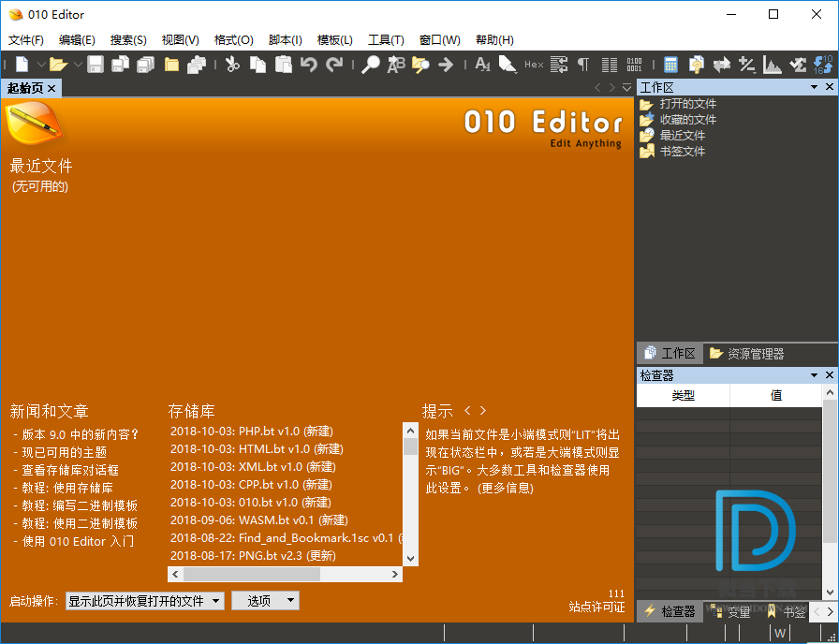Viewport: 839px width, 644px height.
Task: Click the Close file folder icon
Action: tap(171, 65)
